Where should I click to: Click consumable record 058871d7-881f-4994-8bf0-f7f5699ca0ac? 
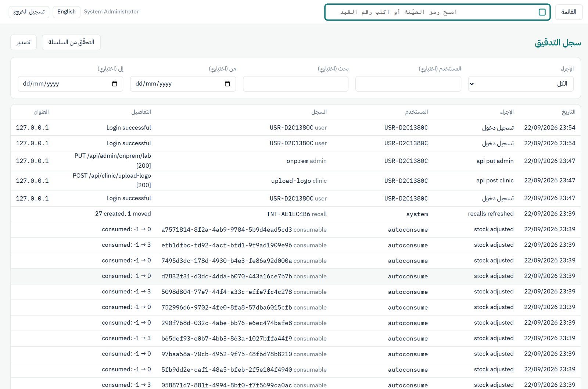point(244,385)
